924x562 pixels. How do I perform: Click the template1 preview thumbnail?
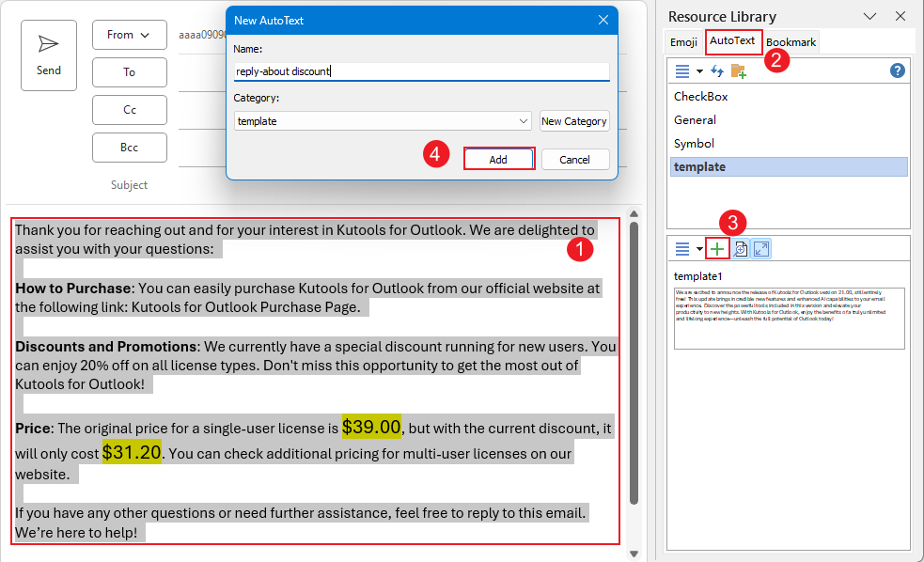click(789, 318)
